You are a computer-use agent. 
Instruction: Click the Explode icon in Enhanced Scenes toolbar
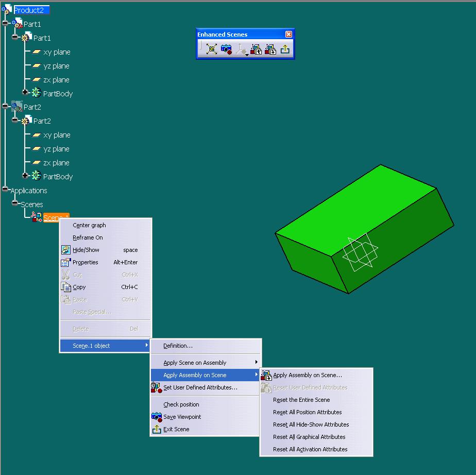coord(212,49)
